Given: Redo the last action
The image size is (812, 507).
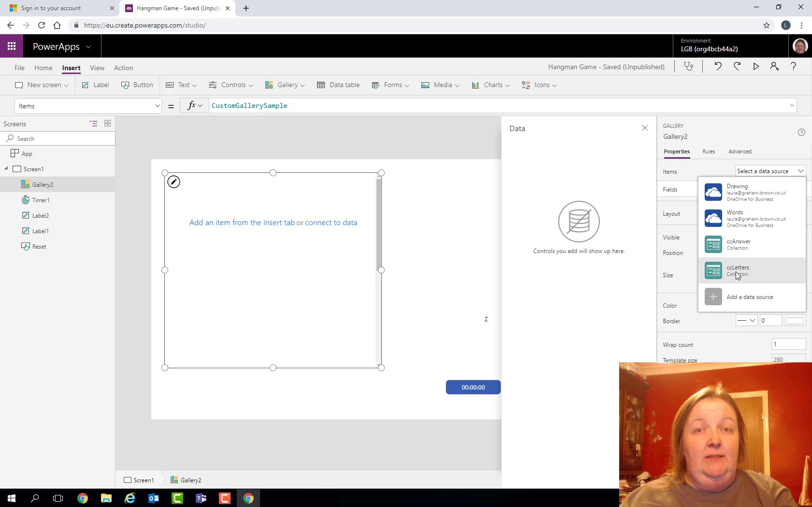Looking at the screenshot, I should 737,67.
